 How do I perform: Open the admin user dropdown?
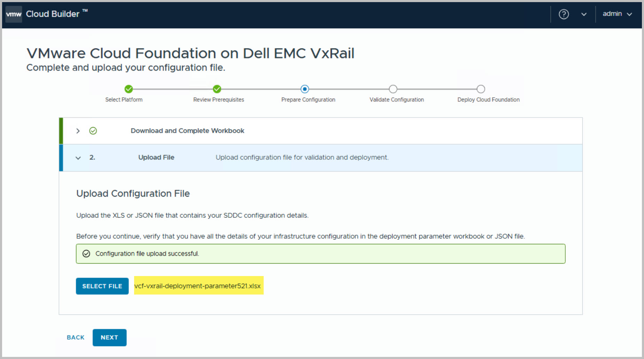617,14
